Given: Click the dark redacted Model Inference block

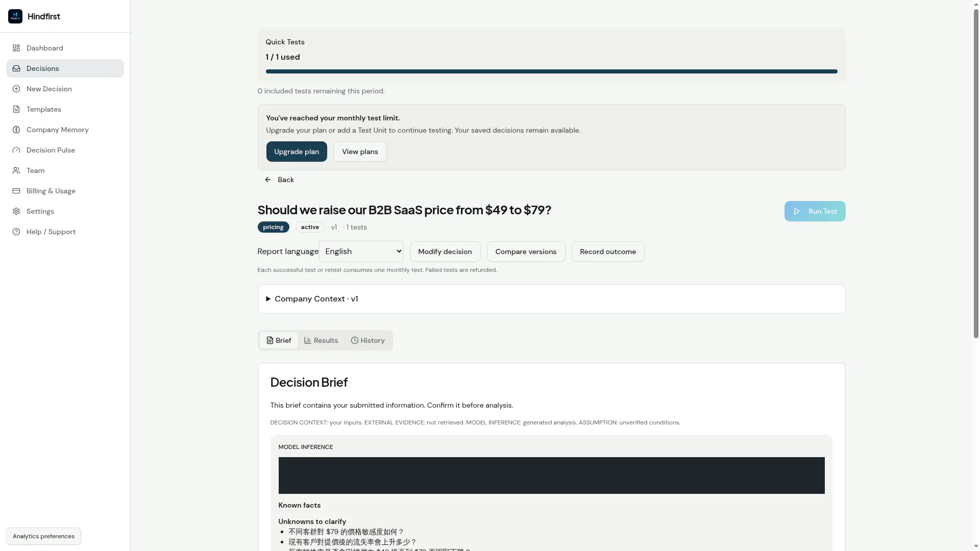Looking at the screenshot, I should click(551, 475).
